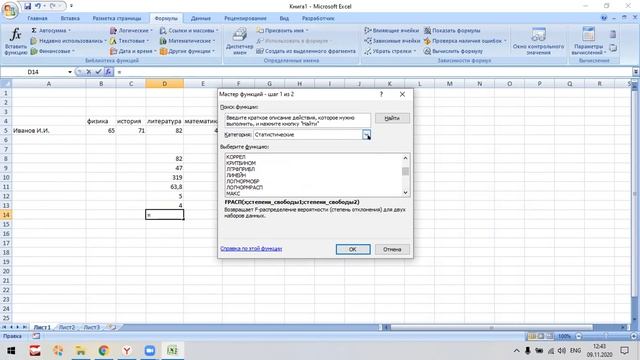The image size is (640, 360).
Task: Select МАКС in the function list
Action: [233, 193]
